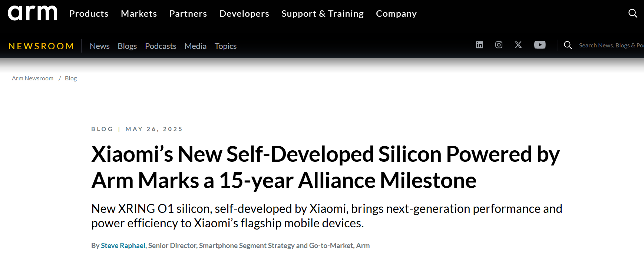Click the newsroom search magnifier icon
The height and width of the screenshot is (261, 644).
click(568, 45)
